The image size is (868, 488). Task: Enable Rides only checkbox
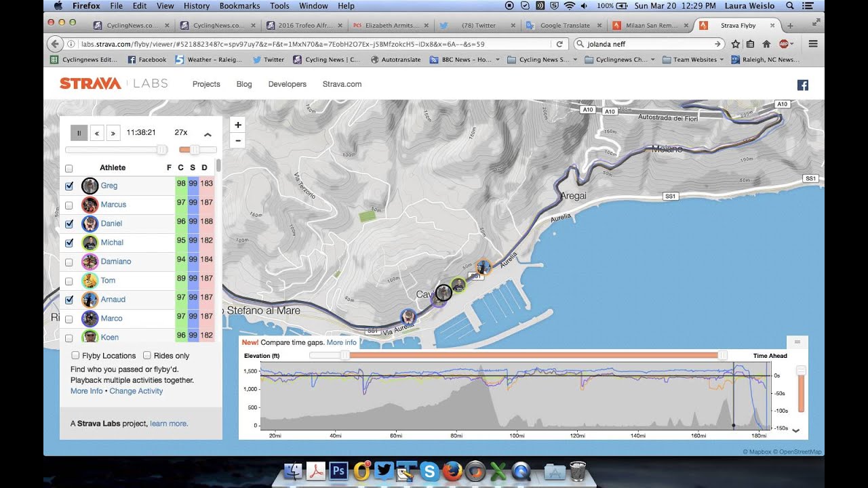(147, 355)
